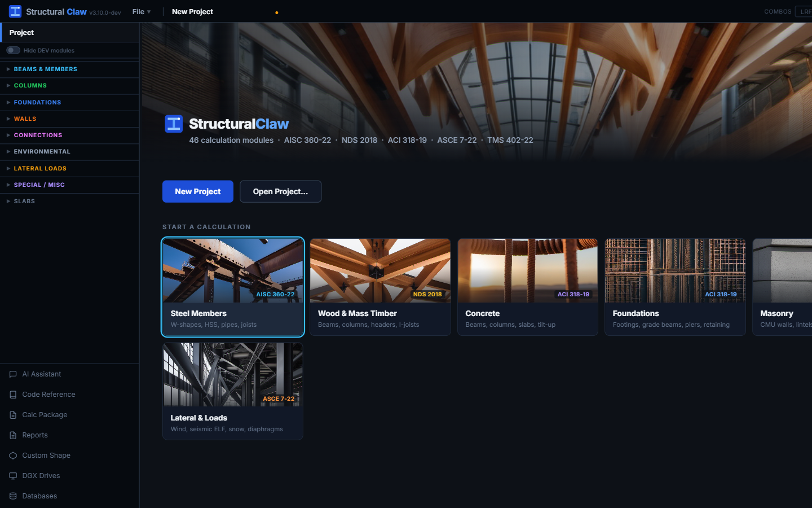This screenshot has width=812, height=508.
Task: Expand the BEAMS & MEMBERS section
Action: point(69,69)
